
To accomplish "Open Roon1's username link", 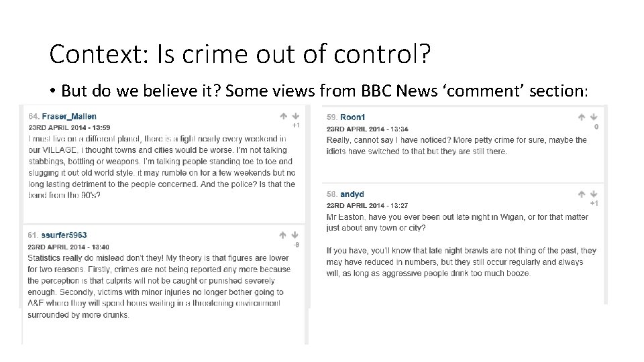I will tap(352, 117).
